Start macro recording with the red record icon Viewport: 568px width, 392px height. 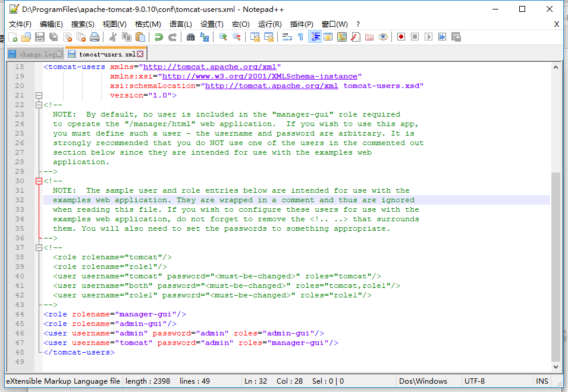click(x=401, y=37)
